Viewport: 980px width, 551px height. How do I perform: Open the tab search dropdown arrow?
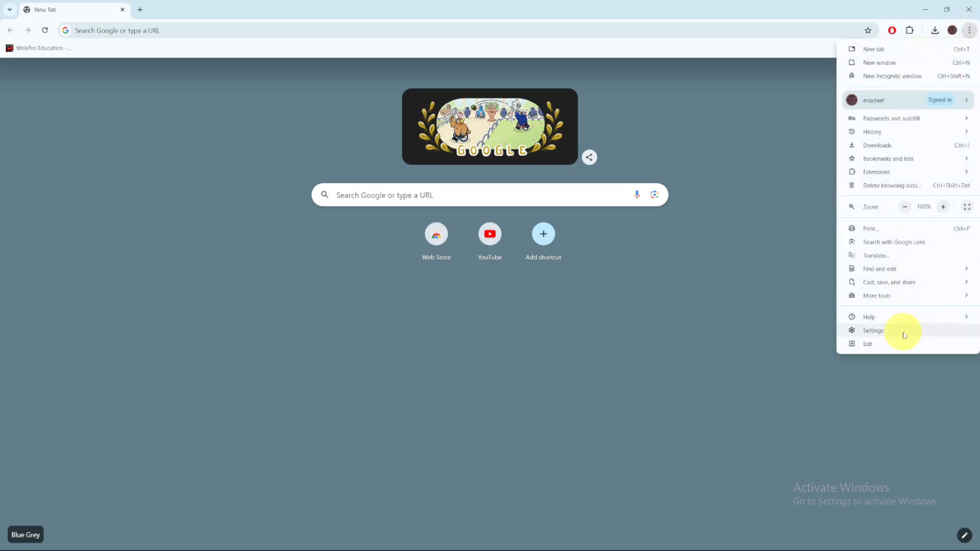point(10,10)
